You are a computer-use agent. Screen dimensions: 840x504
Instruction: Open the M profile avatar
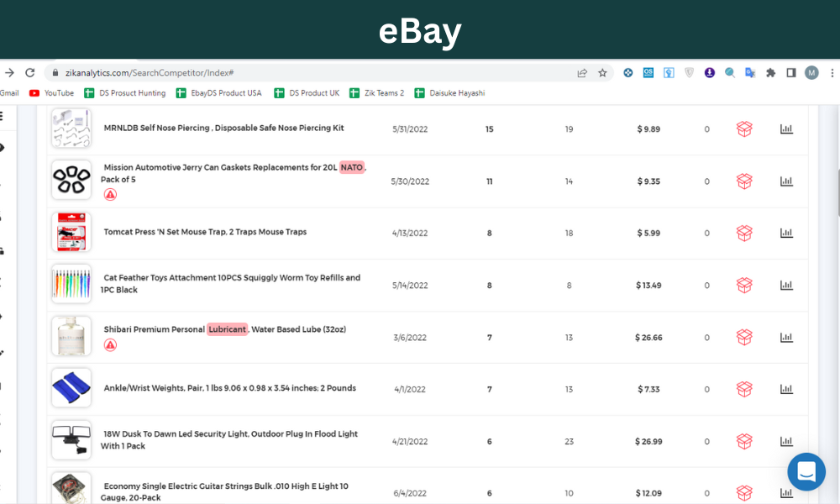(x=811, y=73)
